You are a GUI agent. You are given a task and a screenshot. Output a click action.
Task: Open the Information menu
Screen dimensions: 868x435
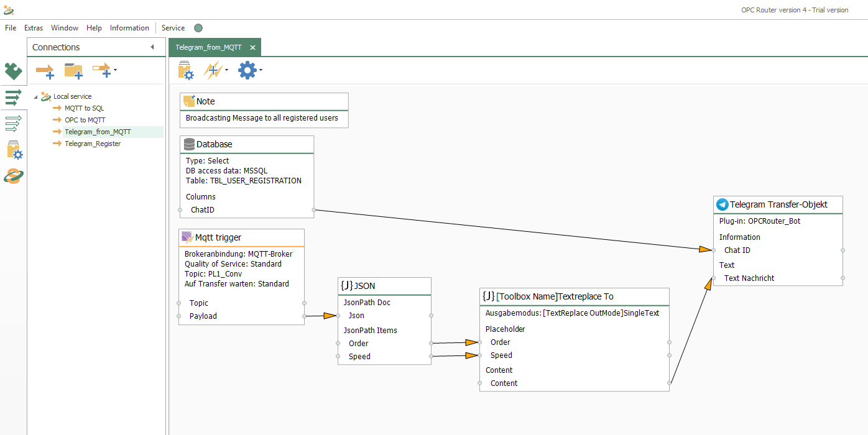point(129,28)
